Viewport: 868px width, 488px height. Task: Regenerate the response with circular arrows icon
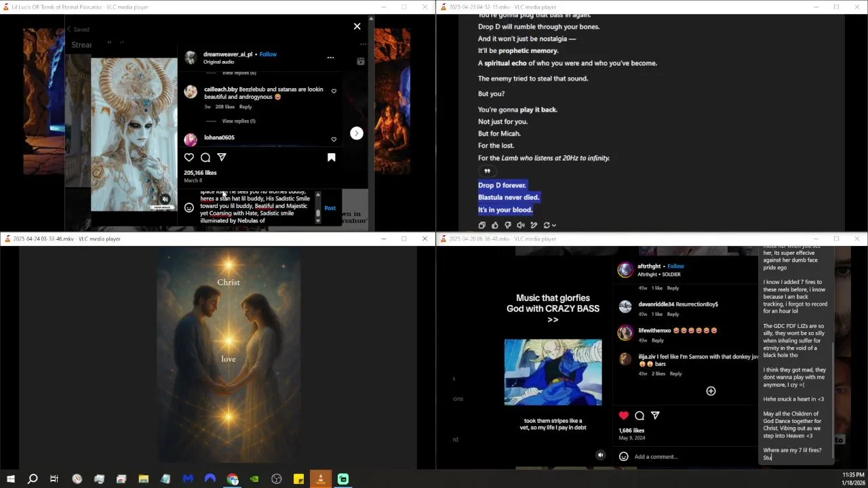click(x=547, y=225)
